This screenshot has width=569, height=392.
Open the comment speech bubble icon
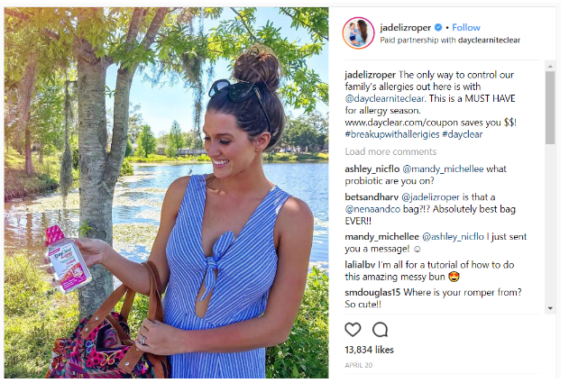380,329
